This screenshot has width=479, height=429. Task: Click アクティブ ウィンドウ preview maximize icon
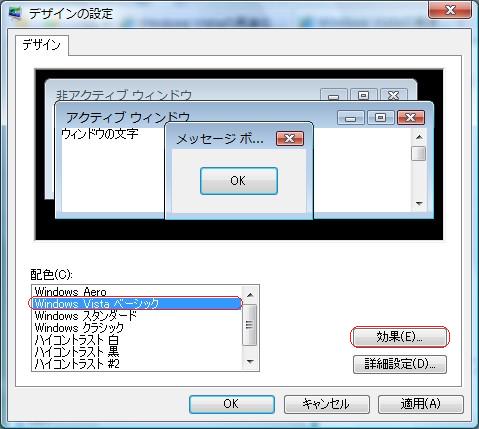pyautogui.click(x=380, y=118)
